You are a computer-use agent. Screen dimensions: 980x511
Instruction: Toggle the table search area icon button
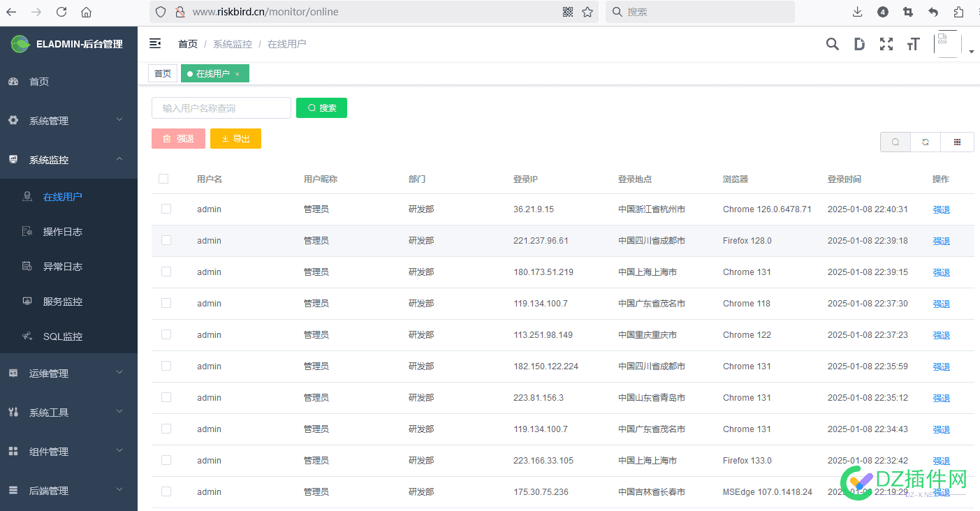pos(895,142)
